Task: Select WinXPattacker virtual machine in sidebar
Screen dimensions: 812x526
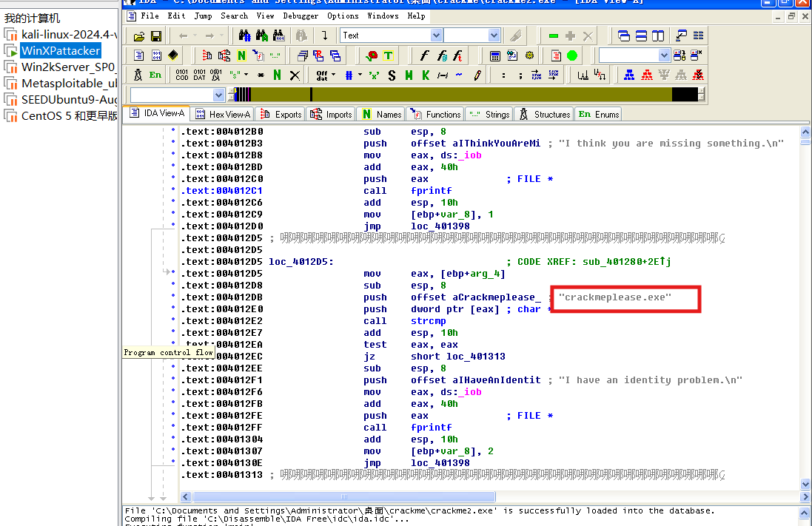Action: tap(53, 51)
